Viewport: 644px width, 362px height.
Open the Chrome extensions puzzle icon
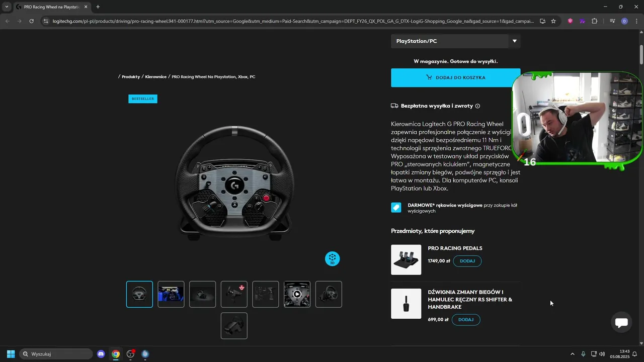(x=595, y=21)
